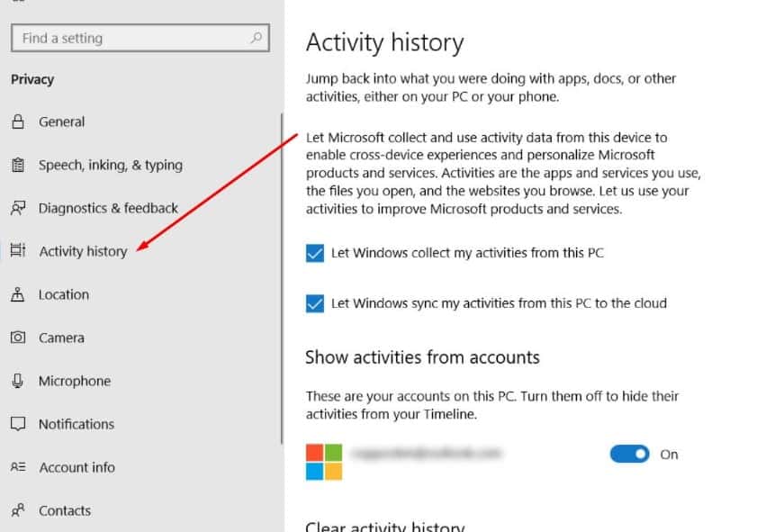Click the Microphone icon in sidebar
Screen dimensions: 757x532
[x=18, y=381]
